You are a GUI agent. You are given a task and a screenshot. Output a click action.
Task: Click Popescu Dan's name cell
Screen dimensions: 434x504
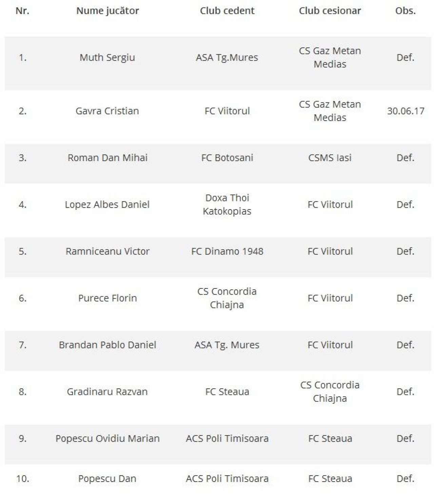107,479
